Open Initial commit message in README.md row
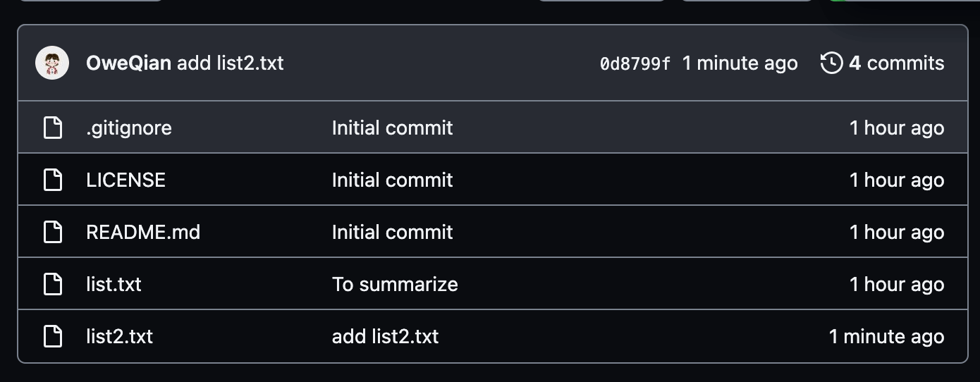Viewport: 980px width, 382px height. [x=392, y=232]
